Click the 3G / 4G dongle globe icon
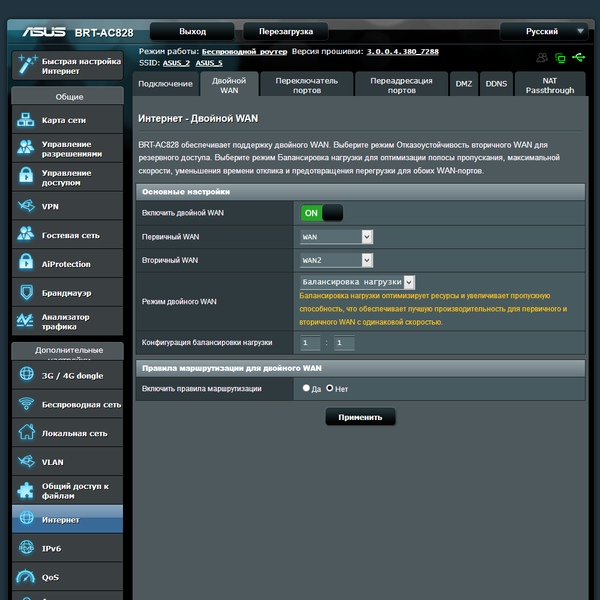Screen dimensions: 600x600 [26, 374]
